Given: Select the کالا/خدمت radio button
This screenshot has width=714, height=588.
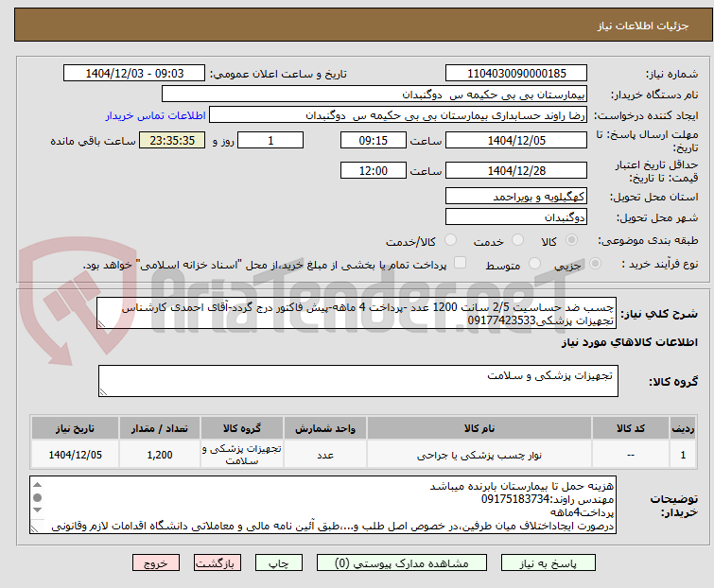Looking at the screenshot, I should pos(450,240).
